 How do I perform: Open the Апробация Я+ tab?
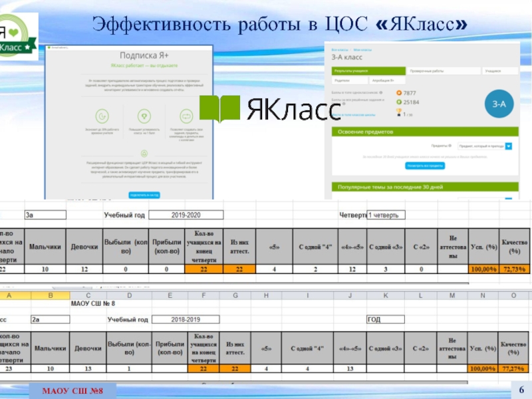[x=387, y=80]
